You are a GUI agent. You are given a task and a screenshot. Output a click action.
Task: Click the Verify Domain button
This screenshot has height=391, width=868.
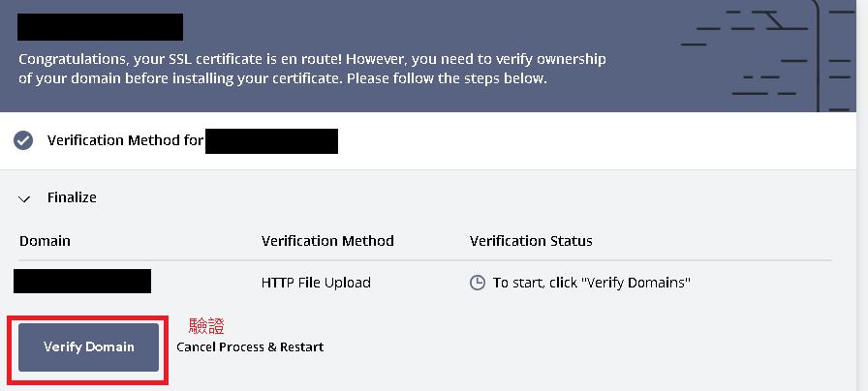[88, 346]
